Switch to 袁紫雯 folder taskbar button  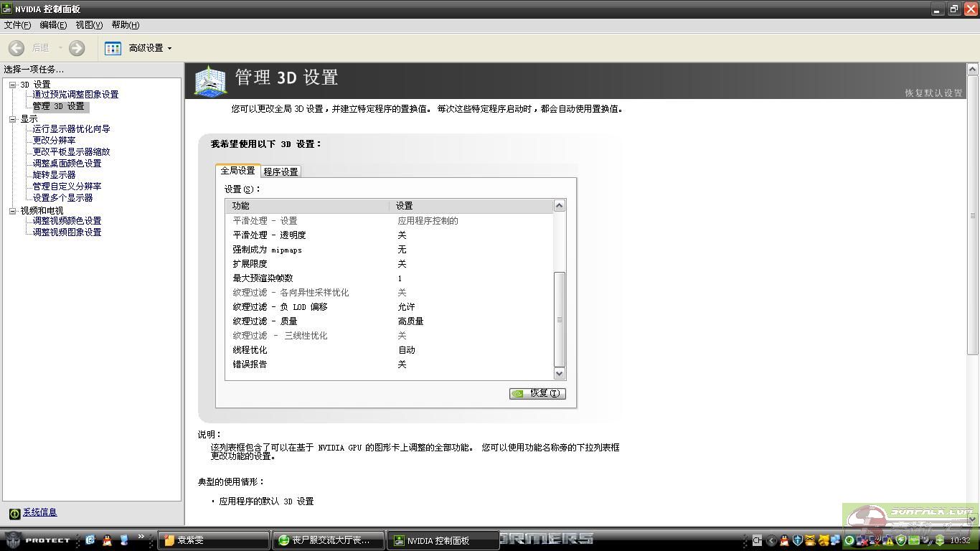213,540
